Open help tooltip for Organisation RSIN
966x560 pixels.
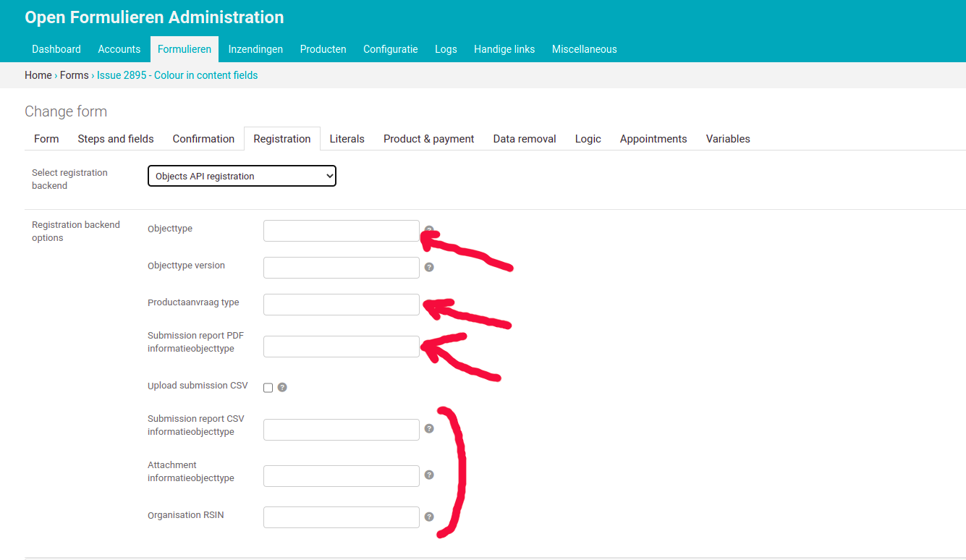429,517
